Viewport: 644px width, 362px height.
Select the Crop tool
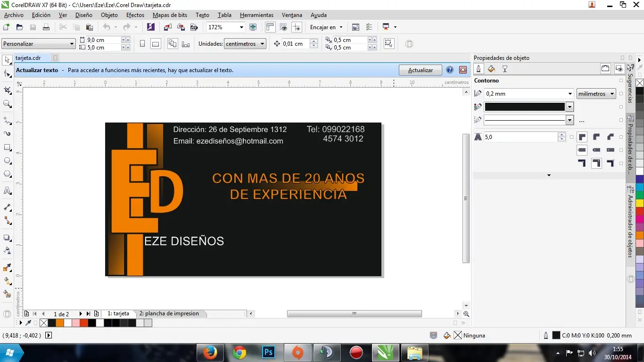pyautogui.click(x=7, y=90)
